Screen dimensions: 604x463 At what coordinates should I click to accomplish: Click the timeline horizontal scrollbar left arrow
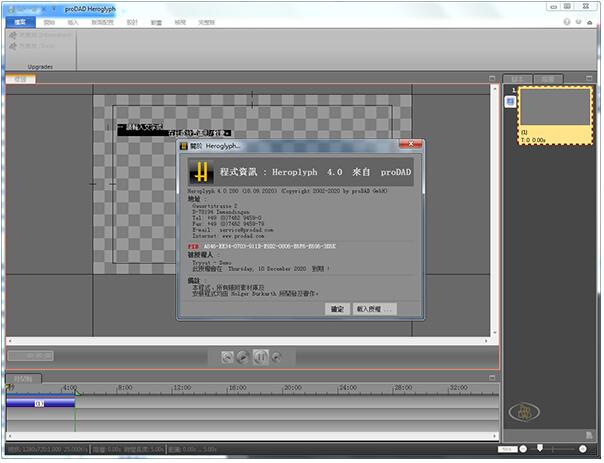[10, 436]
